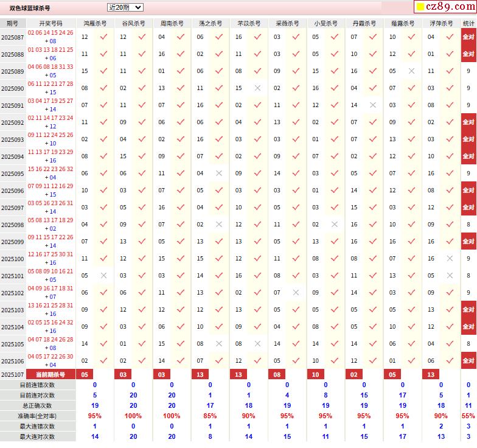Click the 全对 badge in row 2025087

click(468, 37)
